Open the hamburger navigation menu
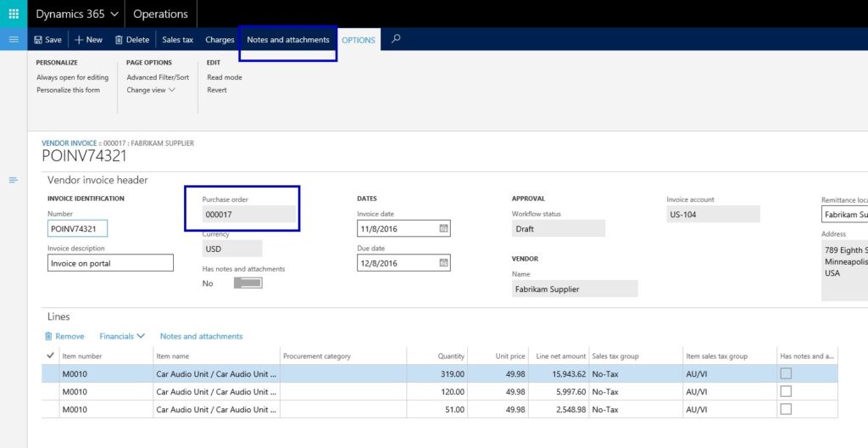 tap(14, 39)
